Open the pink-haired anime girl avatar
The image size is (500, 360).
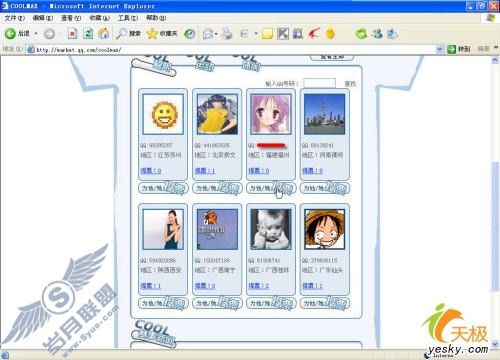[271, 114]
